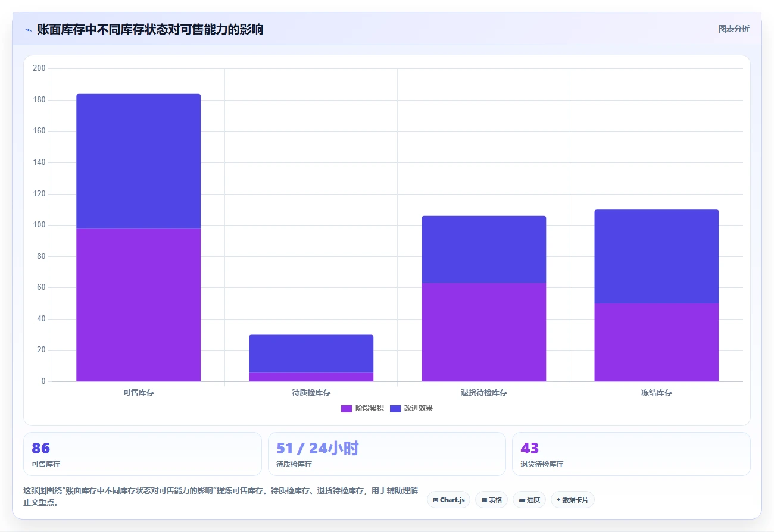Toggle the 改进效果 legend label

coord(419,408)
